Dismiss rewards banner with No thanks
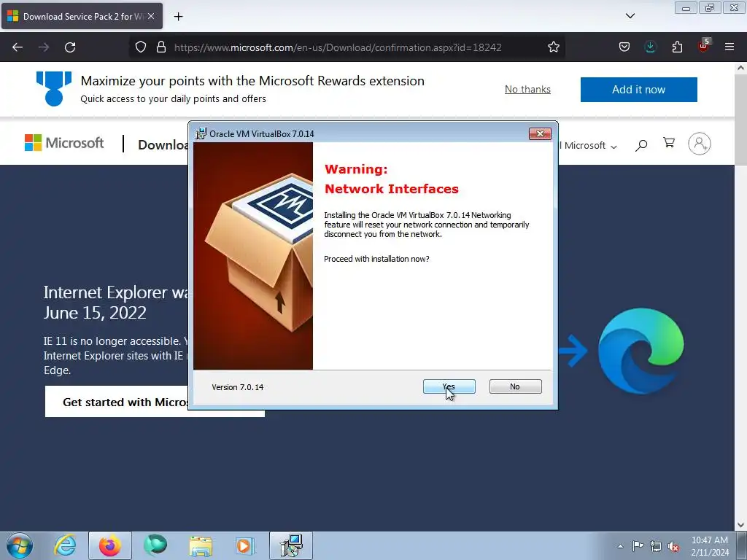This screenshot has width=747, height=560. pos(527,90)
